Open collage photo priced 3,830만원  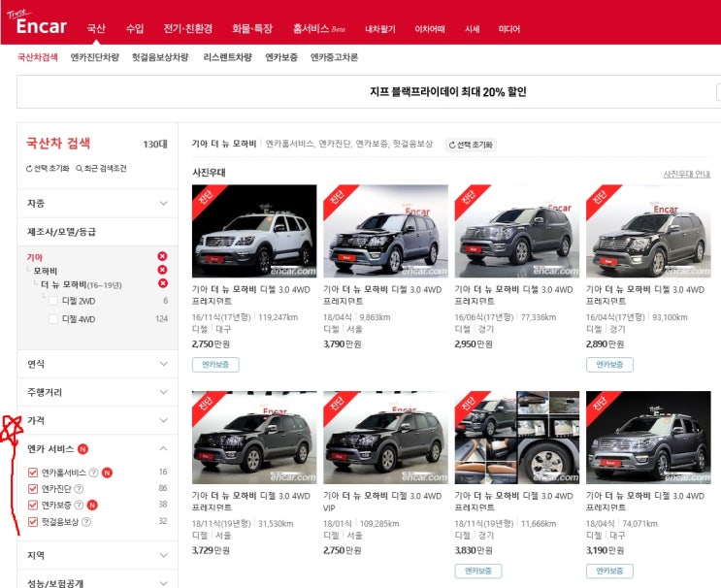tap(517, 438)
